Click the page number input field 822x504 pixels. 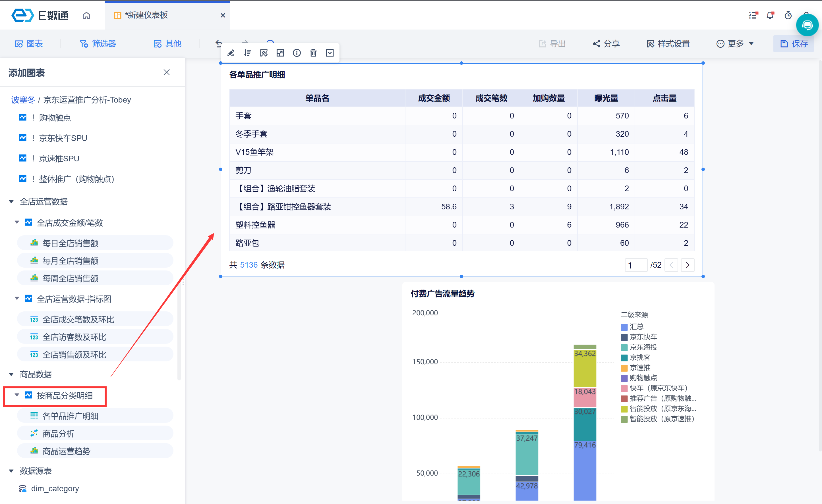pos(635,265)
